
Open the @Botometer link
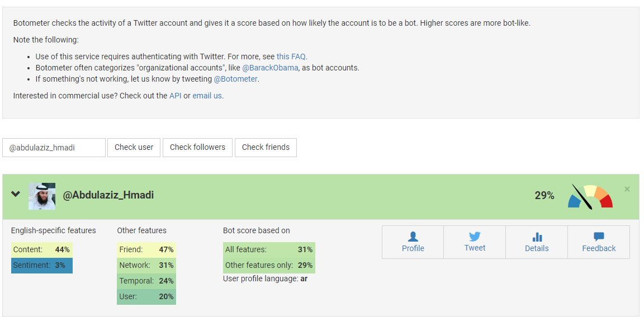pos(235,79)
